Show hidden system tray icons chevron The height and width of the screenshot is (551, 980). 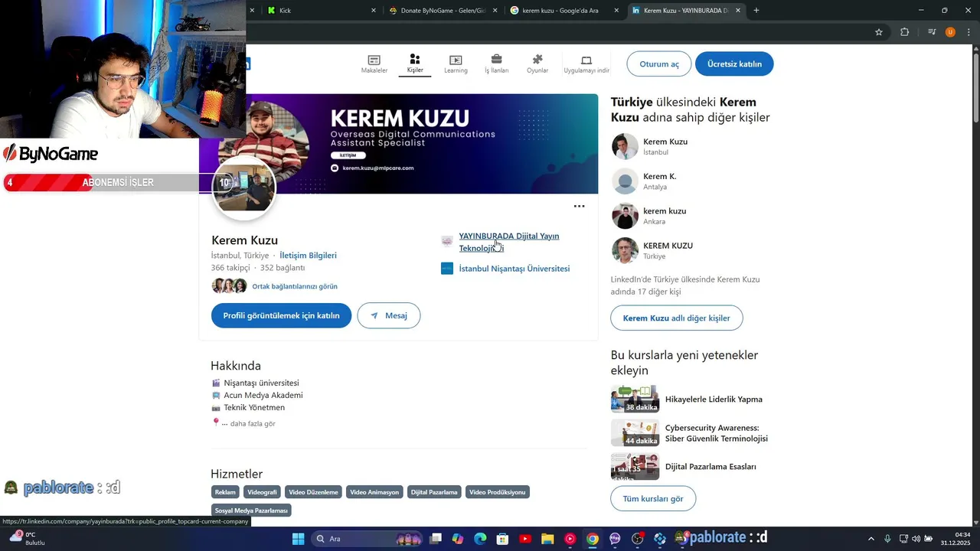click(x=871, y=539)
